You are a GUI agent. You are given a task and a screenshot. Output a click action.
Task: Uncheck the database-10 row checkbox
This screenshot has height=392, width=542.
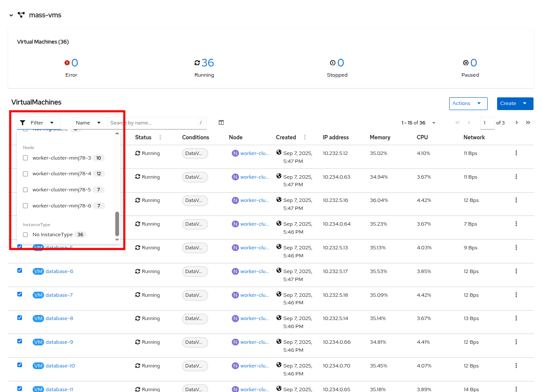click(19, 364)
